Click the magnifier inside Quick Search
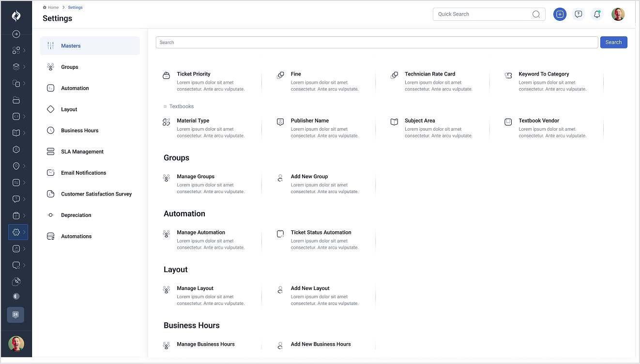640x364 pixels. [x=536, y=14]
